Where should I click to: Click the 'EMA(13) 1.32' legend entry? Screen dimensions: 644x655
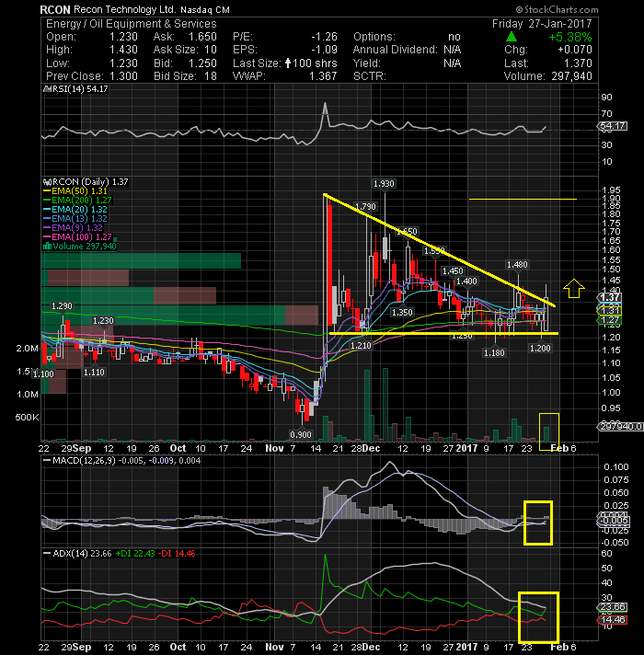click(x=79, y=219)
